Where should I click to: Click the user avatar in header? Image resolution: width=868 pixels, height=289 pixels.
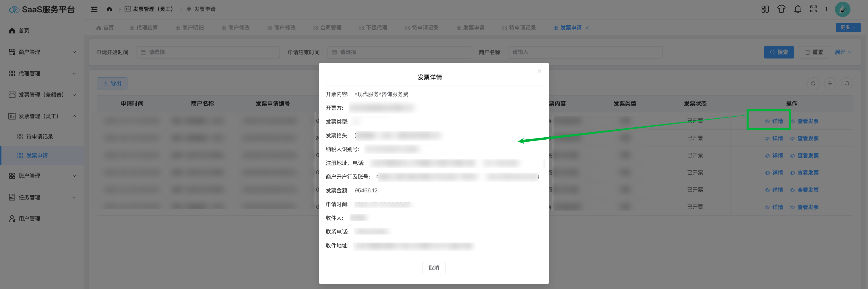842,9
